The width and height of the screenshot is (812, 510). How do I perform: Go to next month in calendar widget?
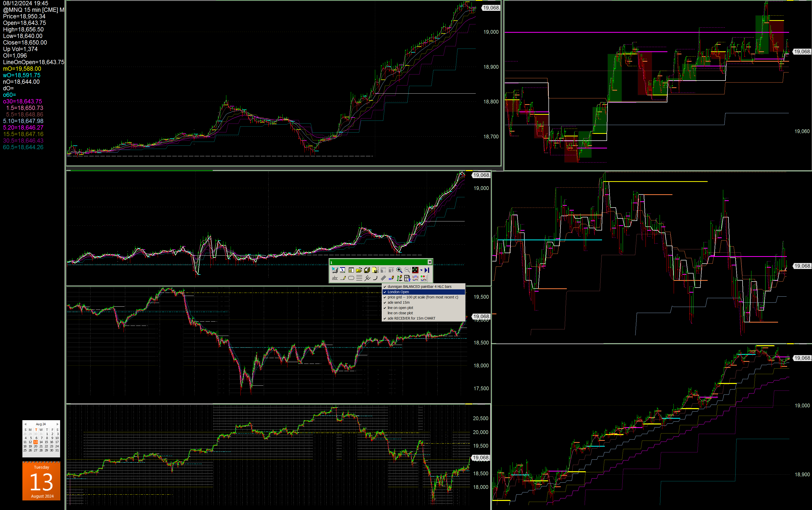click(x=58, y=424)
